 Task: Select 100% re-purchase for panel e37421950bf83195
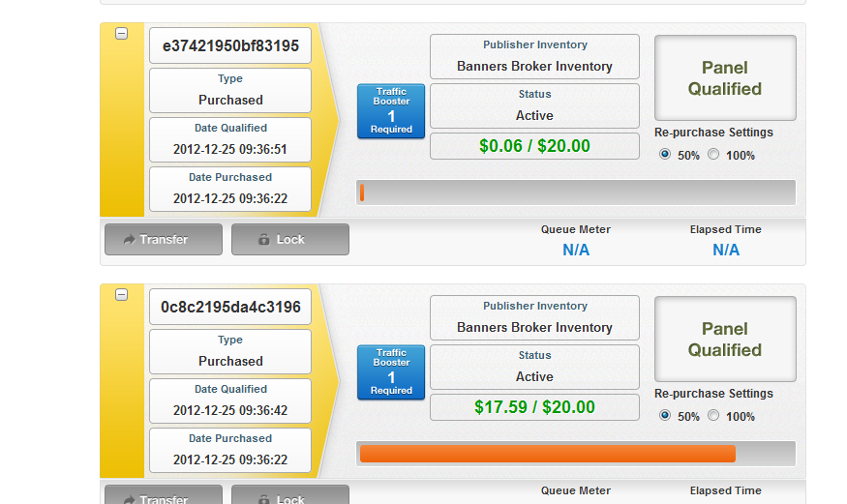click(x=713, y=155)
